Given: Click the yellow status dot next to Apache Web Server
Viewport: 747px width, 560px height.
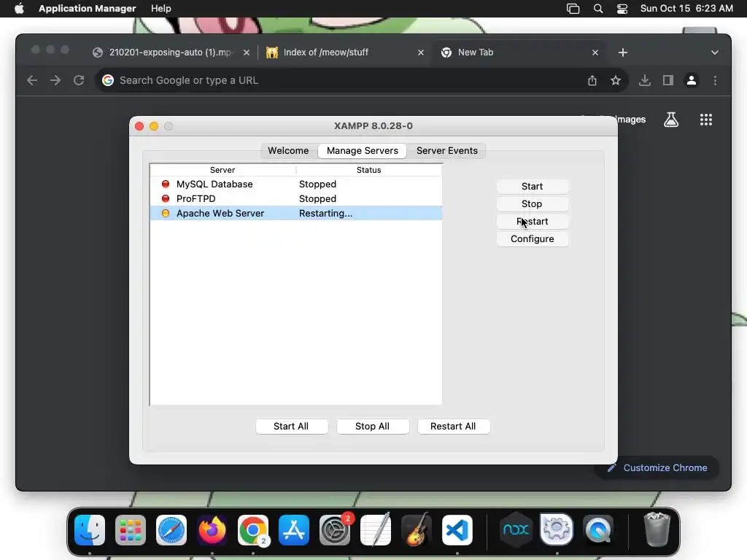Looking at the screenshot, I should [166, 214].
